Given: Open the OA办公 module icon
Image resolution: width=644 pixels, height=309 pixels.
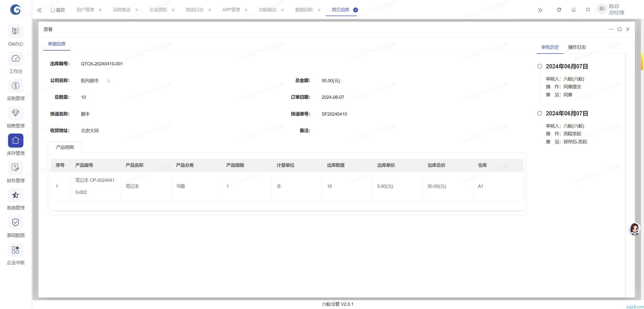Looking at the screenshot, I should pos(15,31).
